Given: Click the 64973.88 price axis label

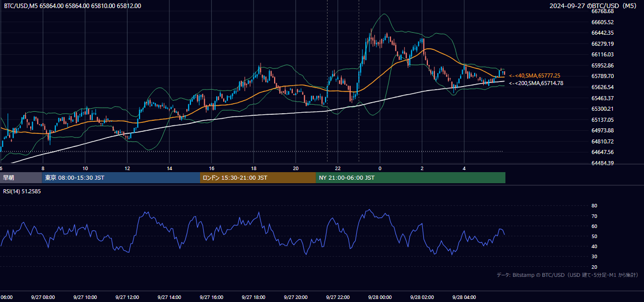Looking at the screenshot, I should [x=602, y=130].
